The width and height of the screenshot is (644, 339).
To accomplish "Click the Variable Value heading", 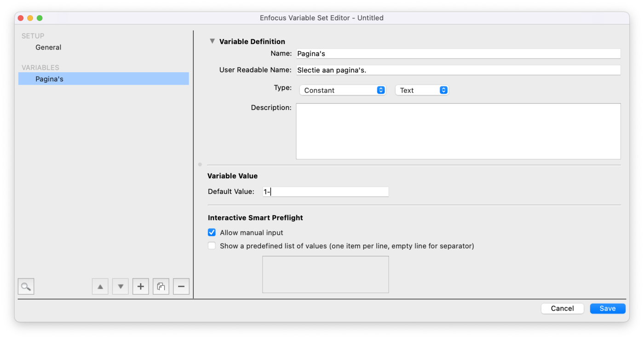I will tap(233, 176).
